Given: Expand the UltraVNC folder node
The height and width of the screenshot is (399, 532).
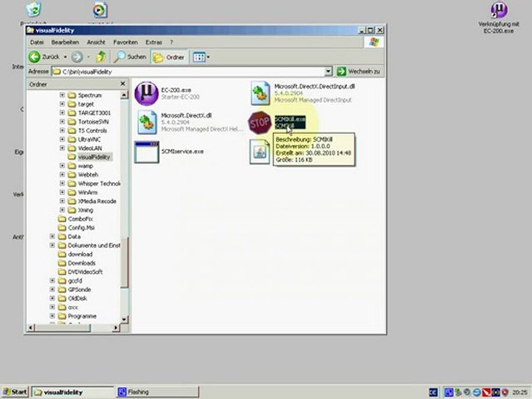Looking at the screenshot, I should (x=62, y=139).
